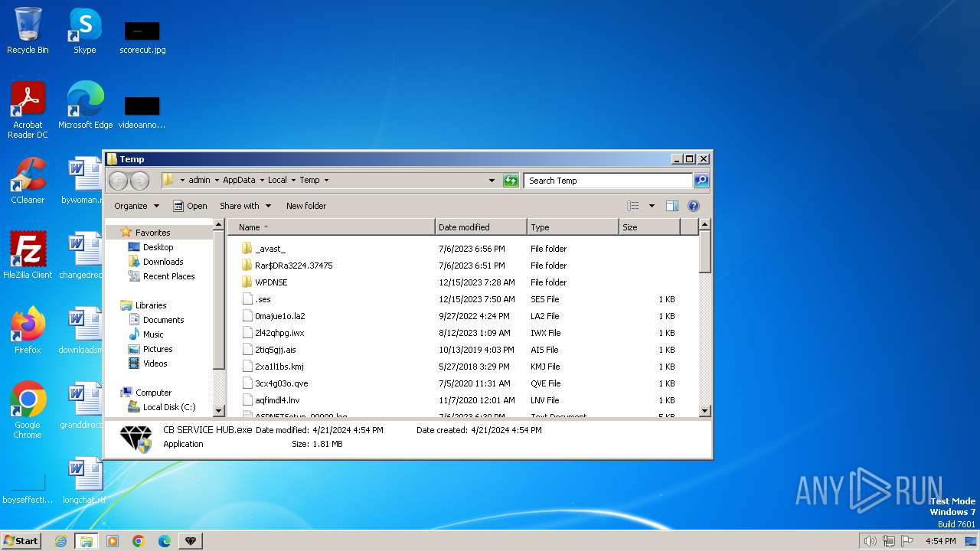Open the Explorer Help icon

click(x=694, y=206)
